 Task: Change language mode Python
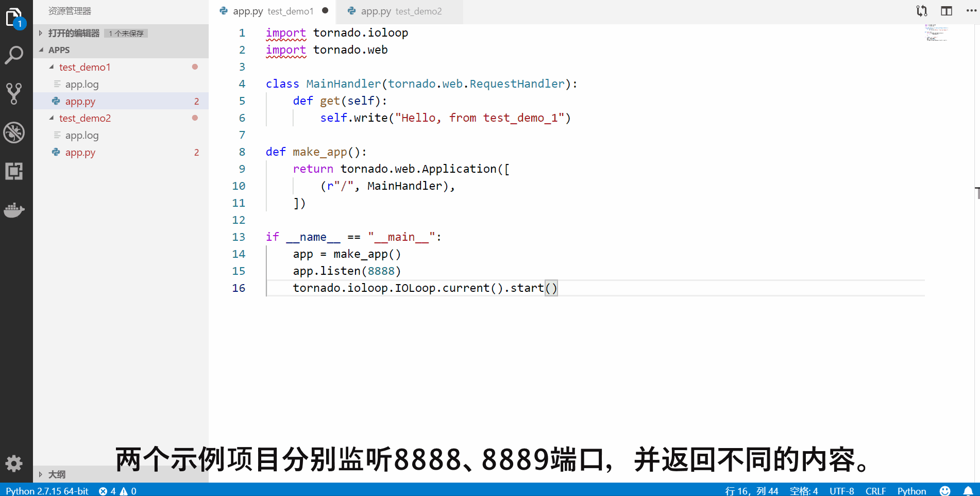click(912, 491)
